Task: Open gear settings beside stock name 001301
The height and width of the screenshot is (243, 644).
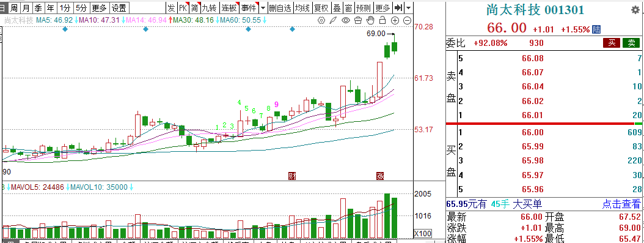Action: click(x=635, y=9)
